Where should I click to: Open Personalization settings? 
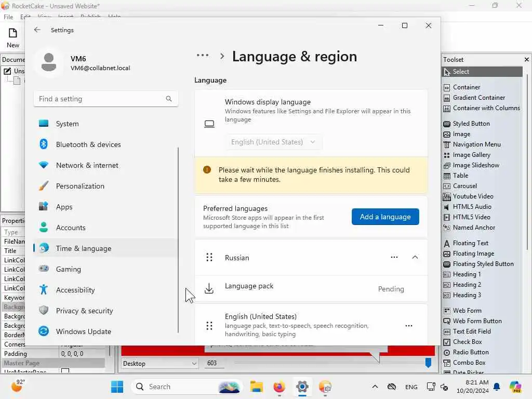tap(106, 186)
